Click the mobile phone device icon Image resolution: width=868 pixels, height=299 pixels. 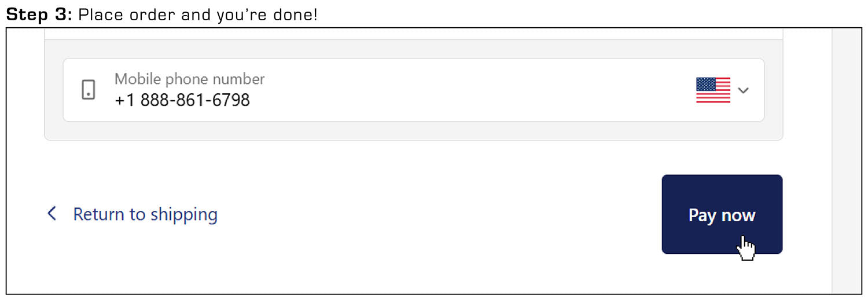click(88, 90)
